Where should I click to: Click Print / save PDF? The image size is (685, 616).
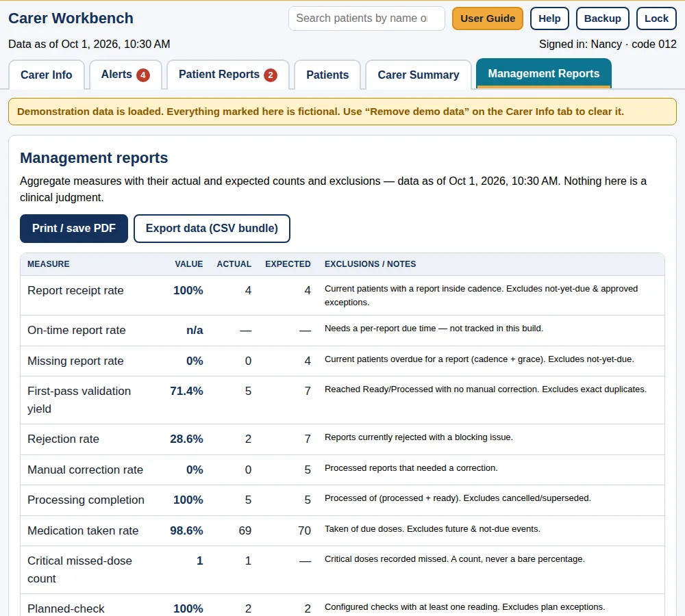(x=74, y=229)
